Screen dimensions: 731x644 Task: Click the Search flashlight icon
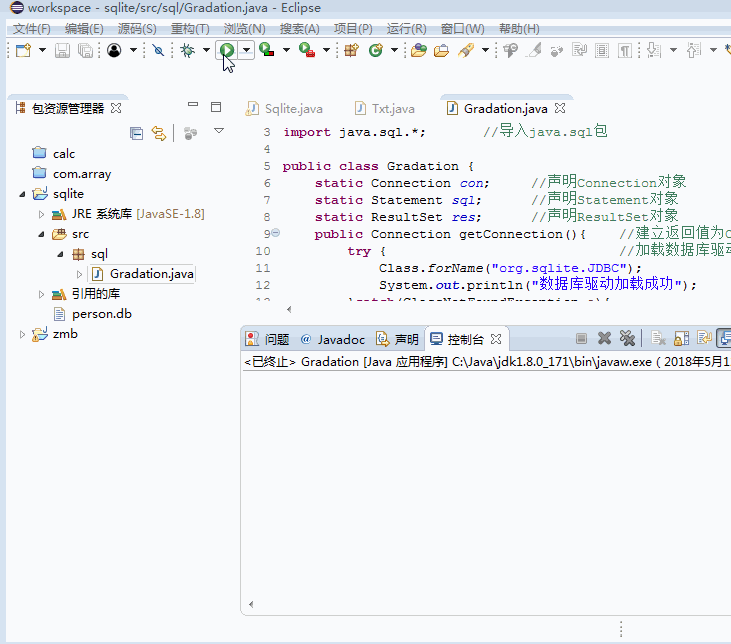pyautogui.click(x=466, y=50)
